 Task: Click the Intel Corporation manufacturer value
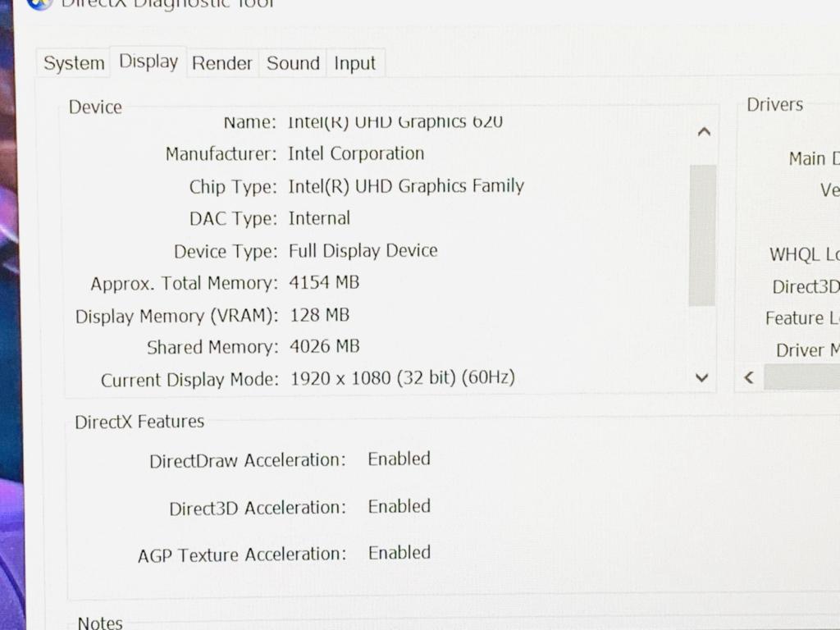pyautogui.click(x=356, y=153)
